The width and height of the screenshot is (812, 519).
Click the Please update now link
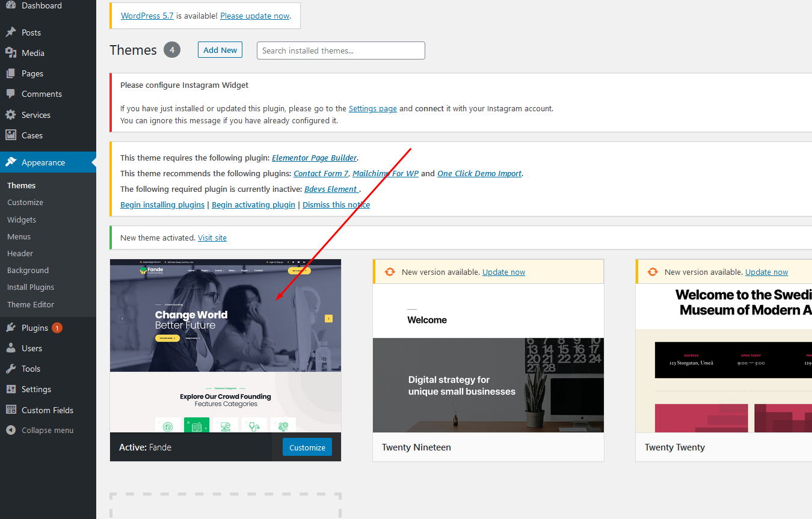tap(255, 16)
